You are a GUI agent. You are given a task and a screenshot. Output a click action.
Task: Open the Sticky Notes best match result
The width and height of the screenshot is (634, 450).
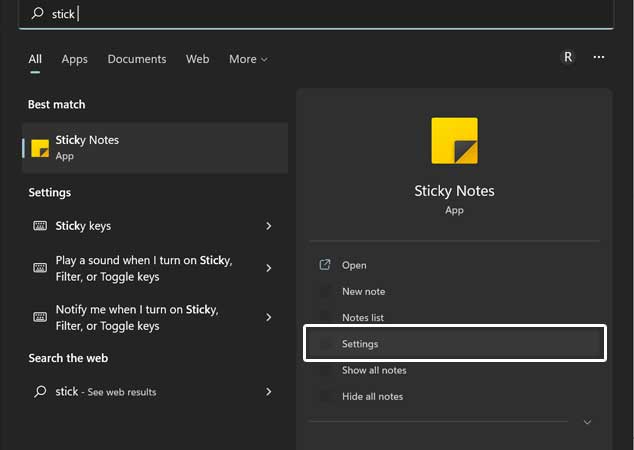[x=155, y=148]
